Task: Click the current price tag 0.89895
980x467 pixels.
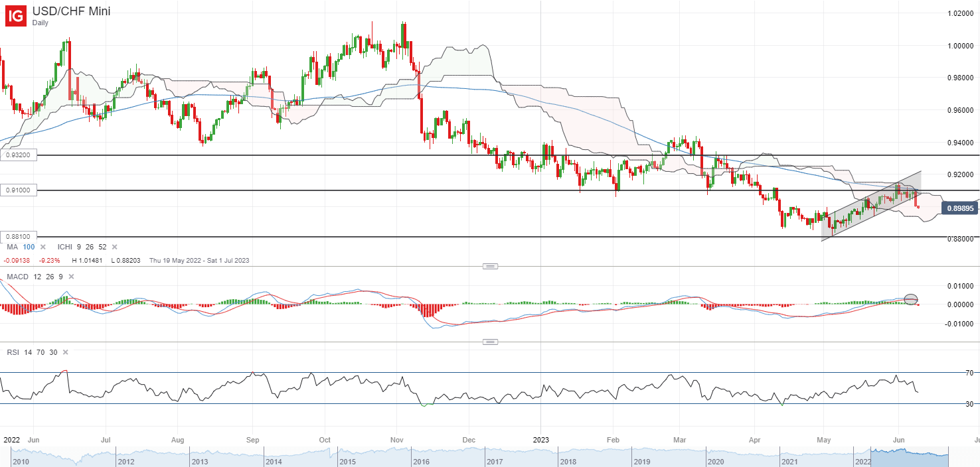Action: 960,208
